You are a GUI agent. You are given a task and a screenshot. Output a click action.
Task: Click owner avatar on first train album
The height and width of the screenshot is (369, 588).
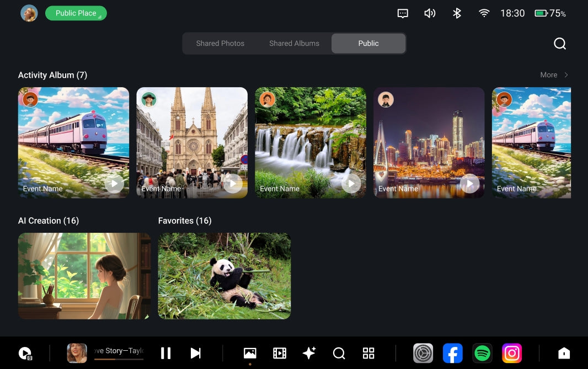click(30, 99)
